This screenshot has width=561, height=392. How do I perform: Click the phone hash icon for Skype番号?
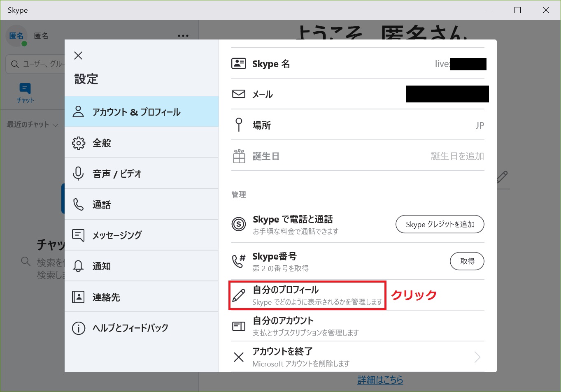239,261
